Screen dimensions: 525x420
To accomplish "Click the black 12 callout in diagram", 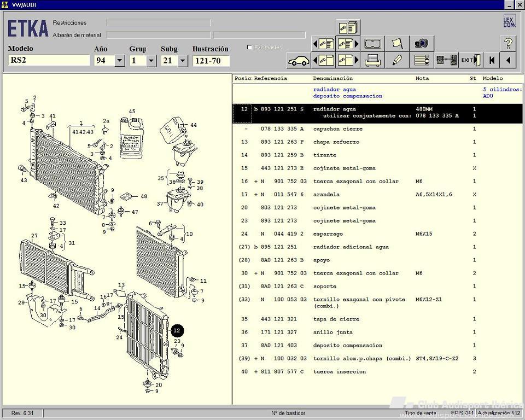I will tap(177, 330).
